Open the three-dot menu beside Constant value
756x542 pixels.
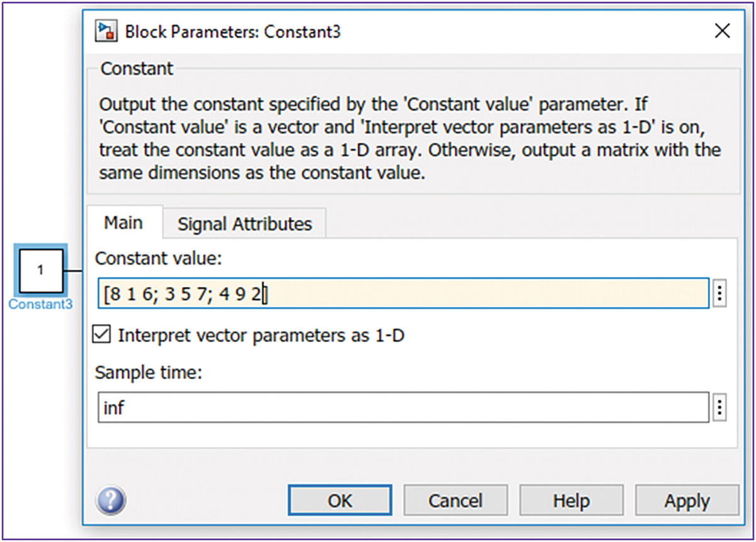tap(719, 294)
